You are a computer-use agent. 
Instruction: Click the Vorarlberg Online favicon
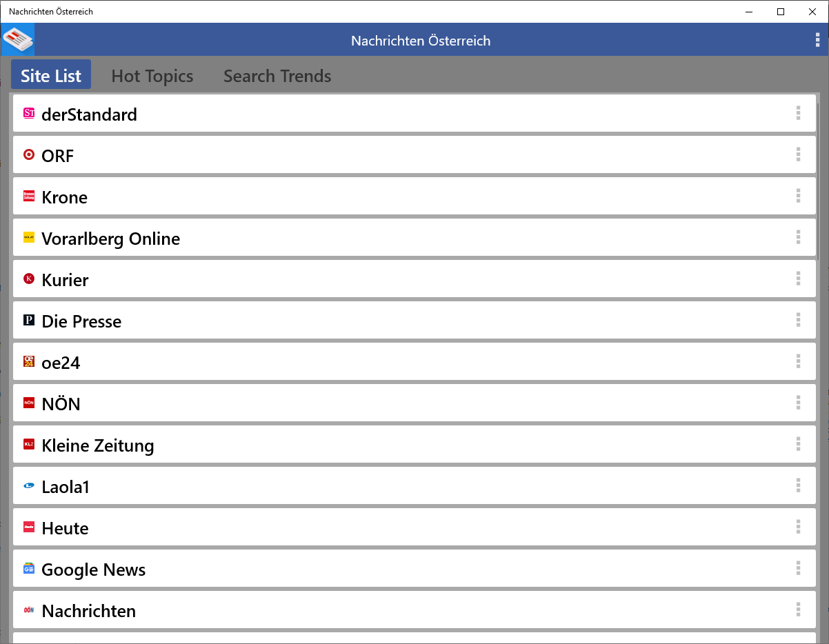click(x=29, y=237)
